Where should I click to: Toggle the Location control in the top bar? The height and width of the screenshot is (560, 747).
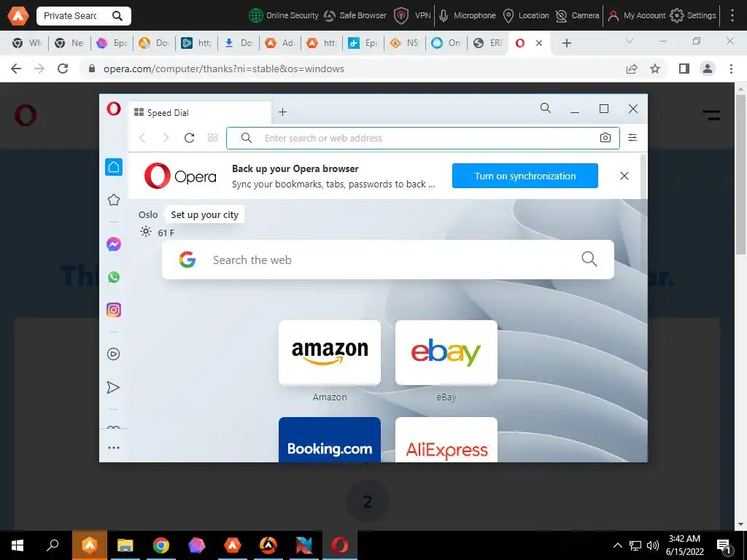click(526, 16)
